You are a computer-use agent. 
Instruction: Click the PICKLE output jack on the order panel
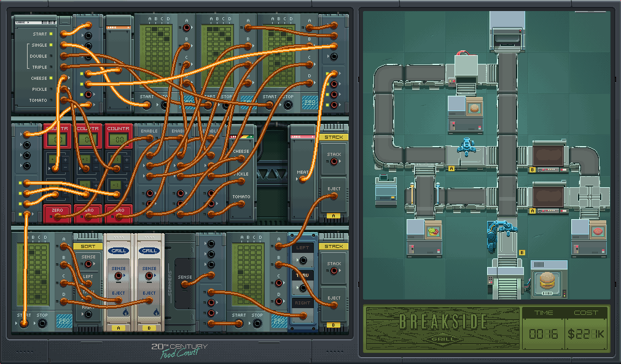pos(64,90)
